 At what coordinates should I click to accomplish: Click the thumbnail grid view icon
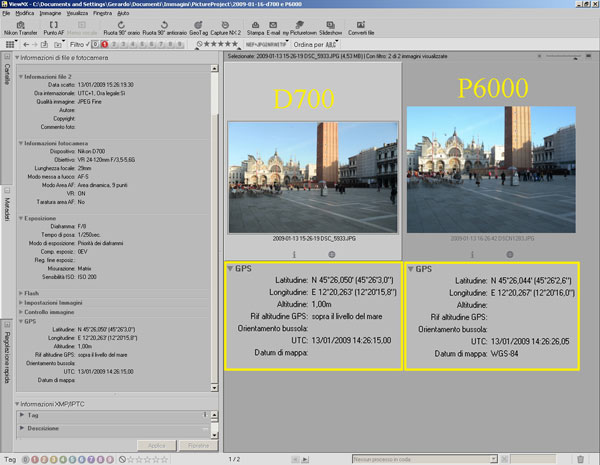pos(10,44)
